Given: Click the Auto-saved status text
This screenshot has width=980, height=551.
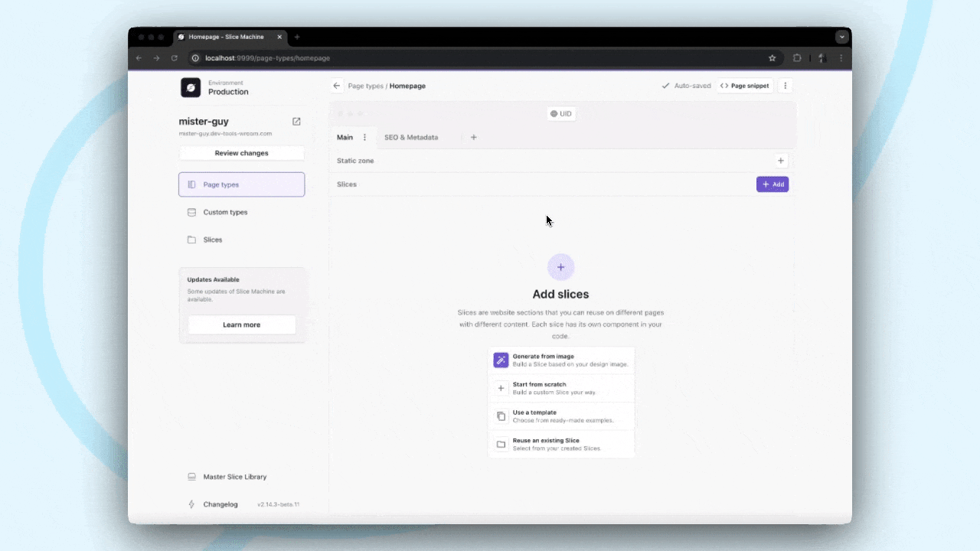Looking at the screenshot, I should pos(692,86).
